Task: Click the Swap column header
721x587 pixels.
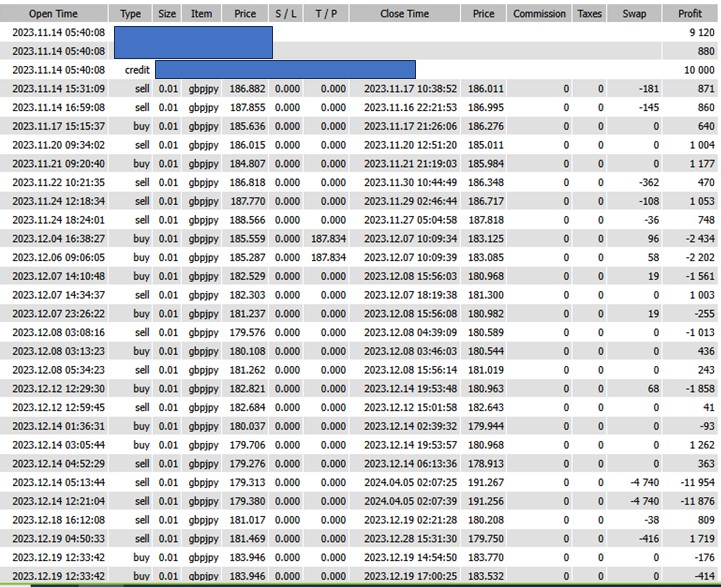Action: click(x=634, y=14)
